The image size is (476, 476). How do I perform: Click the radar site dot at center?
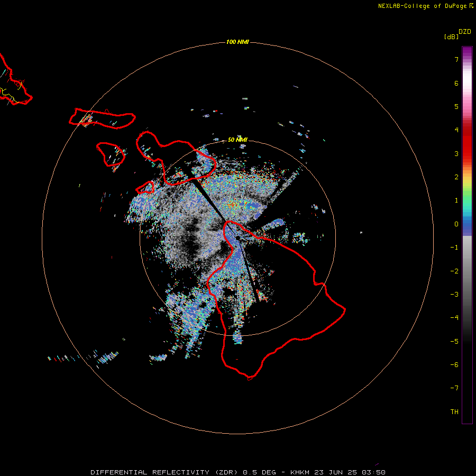(237, 238)
